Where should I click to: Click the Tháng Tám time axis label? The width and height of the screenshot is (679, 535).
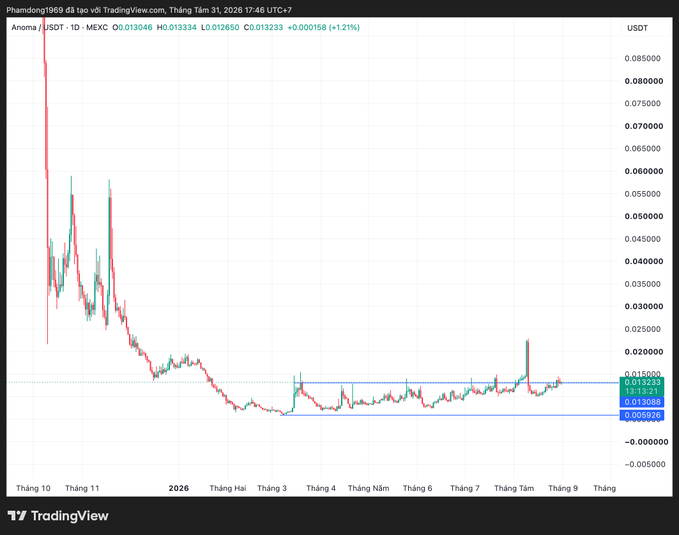click(x=514, y=488)
